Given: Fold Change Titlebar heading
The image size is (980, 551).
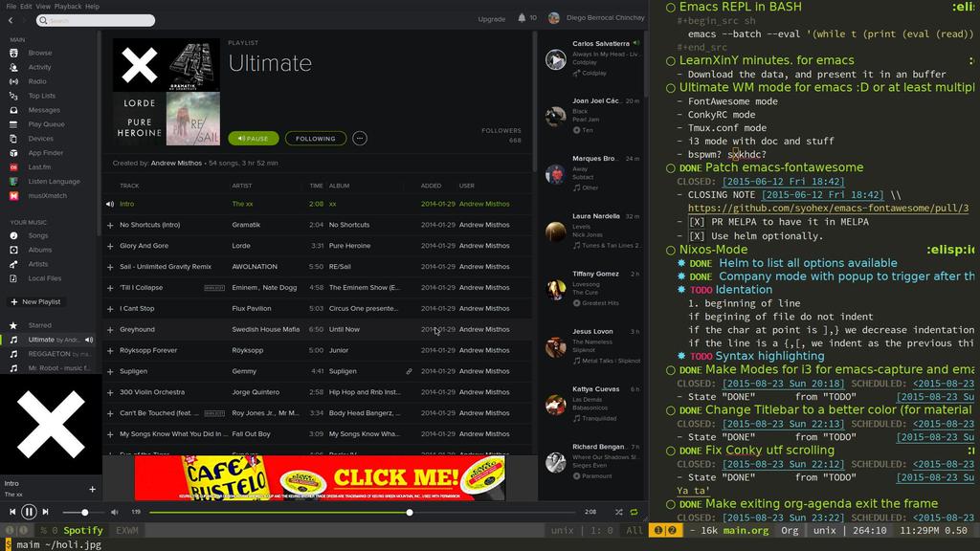Looking at the screenshot, I should pyautogui.click(x=671, y=411).
